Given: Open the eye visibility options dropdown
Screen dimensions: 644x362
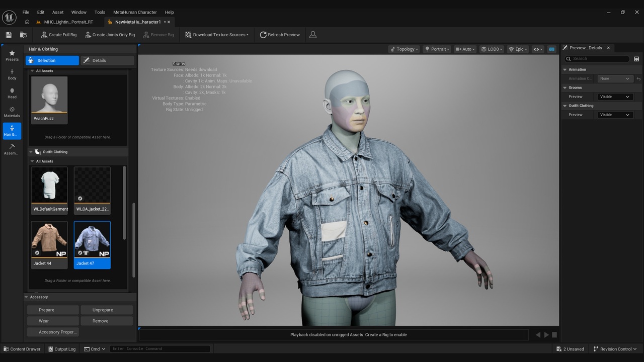Looking at the screenshot, I should [538, 49].
